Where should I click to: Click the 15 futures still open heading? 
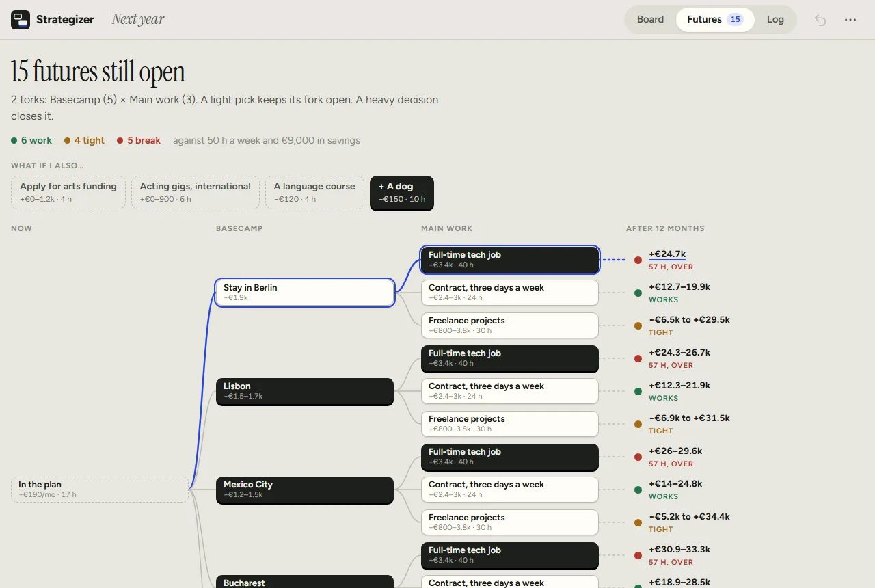coord(98,71)
